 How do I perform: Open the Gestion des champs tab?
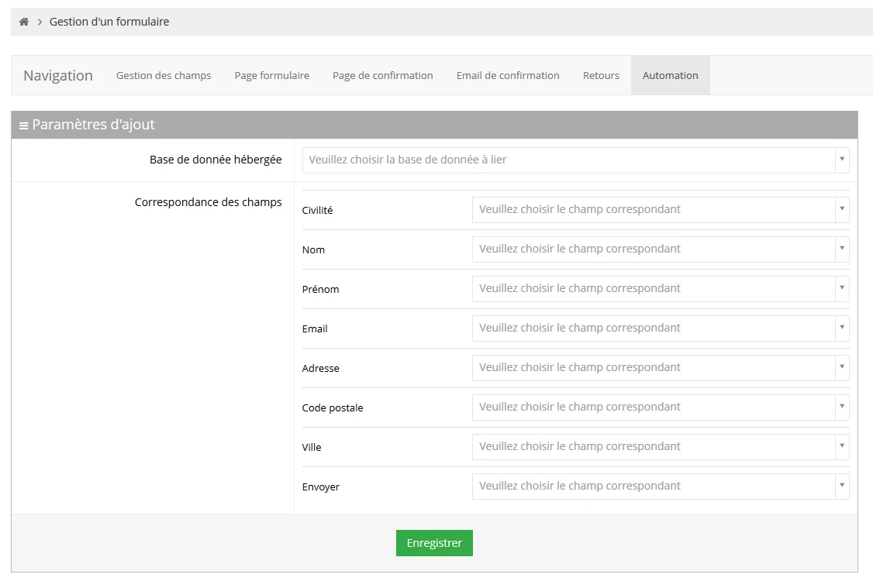[164, 75]
